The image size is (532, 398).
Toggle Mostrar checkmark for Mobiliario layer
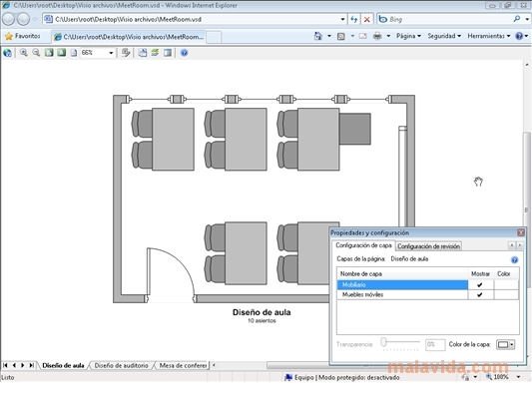coord(480,284)
